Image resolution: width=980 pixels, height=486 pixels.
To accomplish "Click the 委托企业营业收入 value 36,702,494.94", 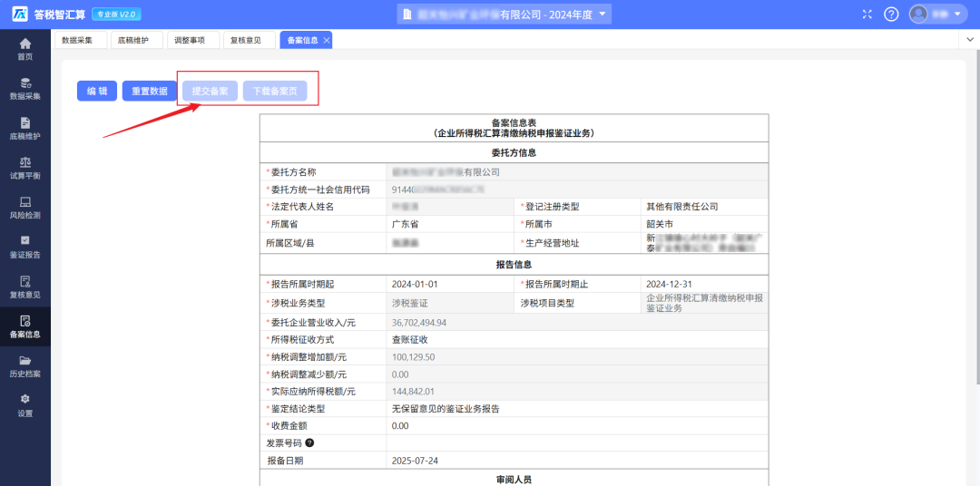I will click(577, 322).
